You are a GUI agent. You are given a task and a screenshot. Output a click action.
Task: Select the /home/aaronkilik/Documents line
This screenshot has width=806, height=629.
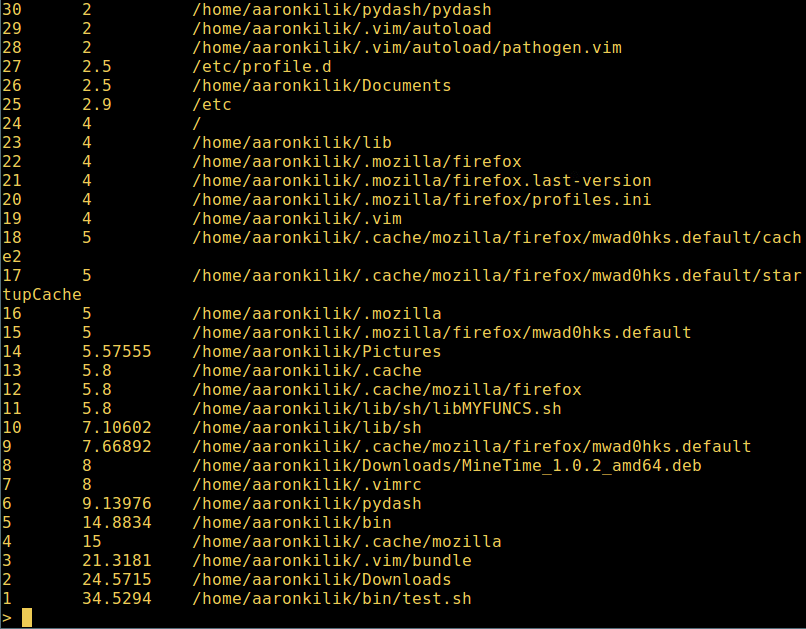click(x=321, y=86)
